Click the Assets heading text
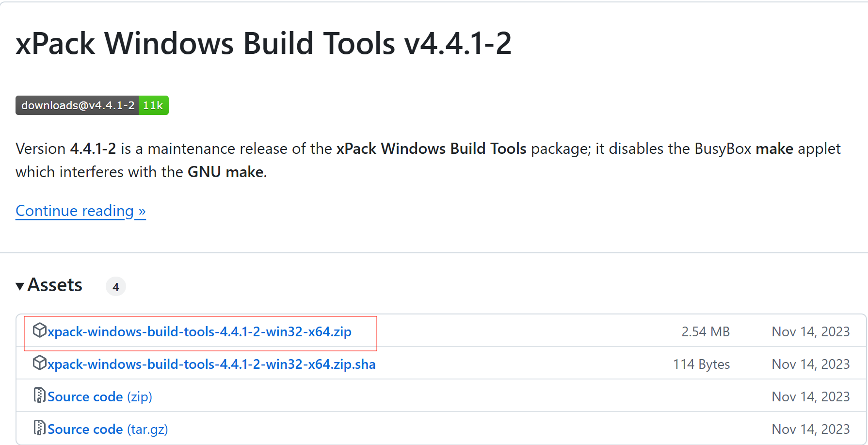 [x=55, y=285]
